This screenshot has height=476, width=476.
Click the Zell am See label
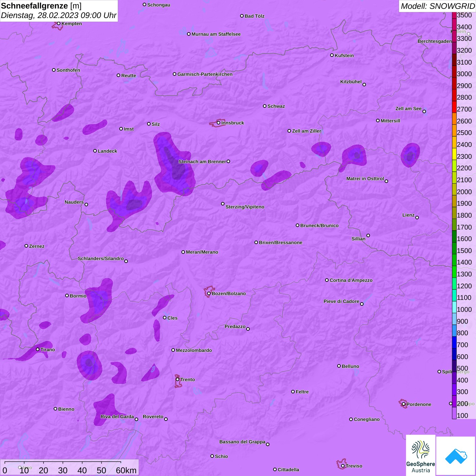pos(408,108)
